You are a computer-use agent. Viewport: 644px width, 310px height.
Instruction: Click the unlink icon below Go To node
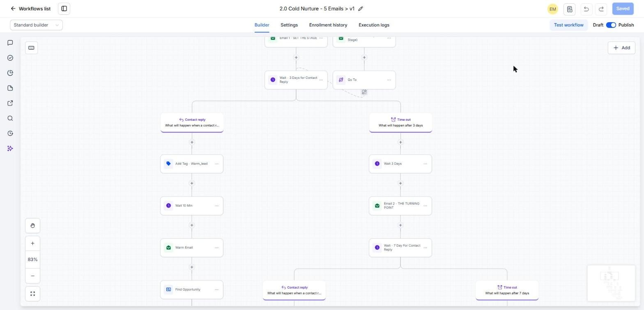pos(364,92)
